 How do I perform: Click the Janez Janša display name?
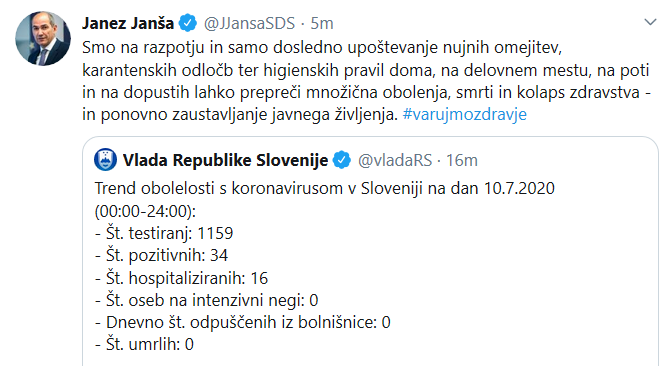pyautogui.click(x=127, y=23)
